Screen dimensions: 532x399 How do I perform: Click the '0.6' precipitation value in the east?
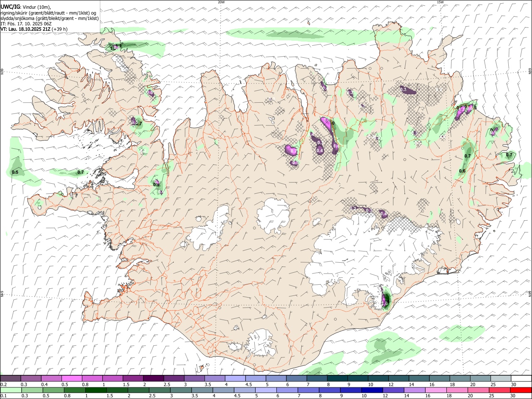(462, 171)
